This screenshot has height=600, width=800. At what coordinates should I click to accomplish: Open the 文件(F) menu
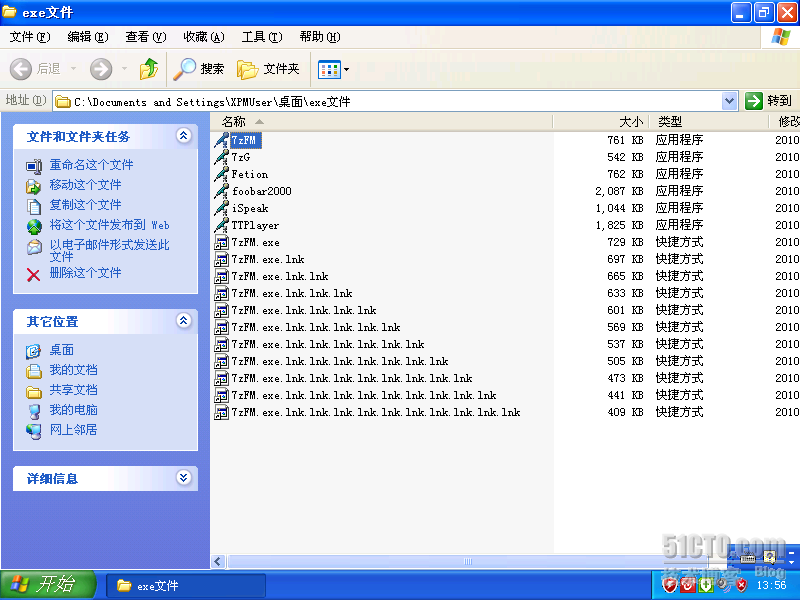[x=30, y=37]
